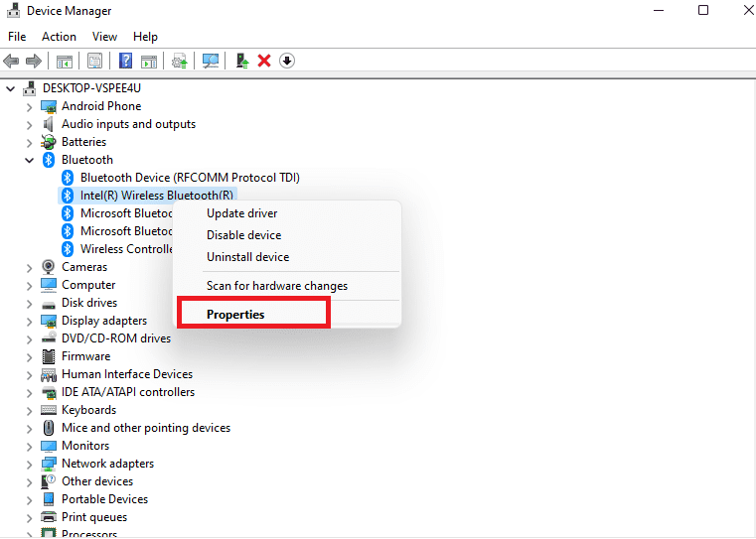
Task: Click Scan for hardware changes monitor icon
Action: point(211,62)
